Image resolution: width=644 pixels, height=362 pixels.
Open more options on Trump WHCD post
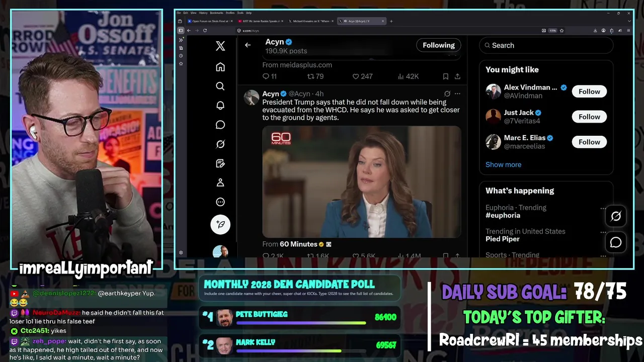(x=457, y=94)
